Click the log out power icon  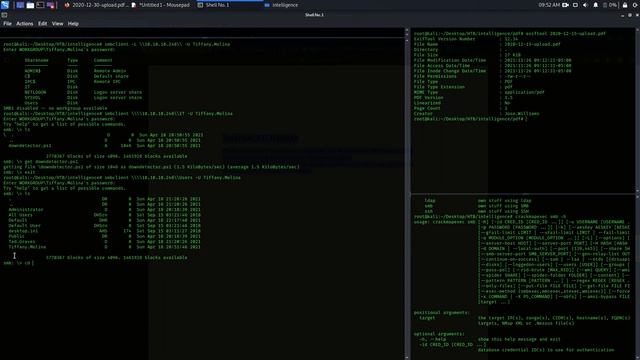click(636, 5)
